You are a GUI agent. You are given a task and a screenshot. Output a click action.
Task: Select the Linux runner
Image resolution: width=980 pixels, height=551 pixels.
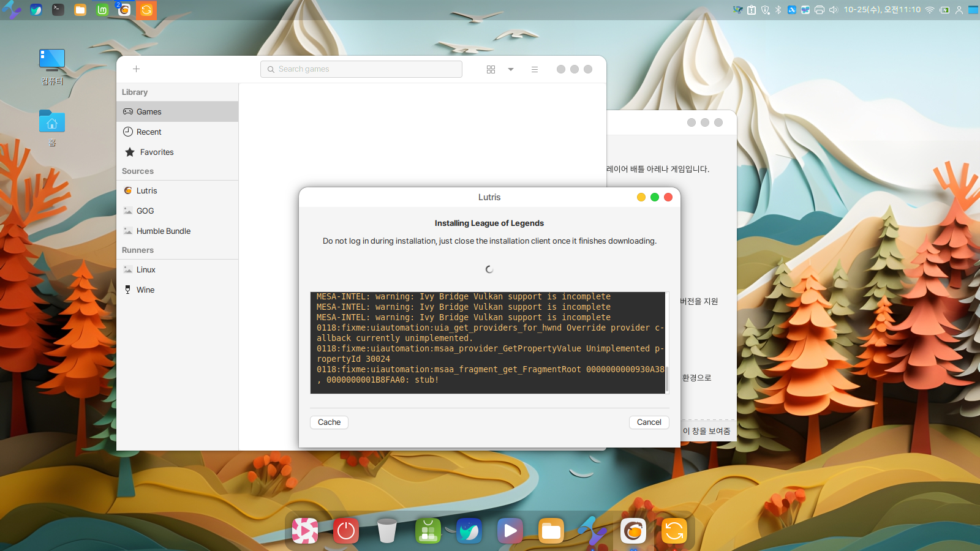coord(146,270)
